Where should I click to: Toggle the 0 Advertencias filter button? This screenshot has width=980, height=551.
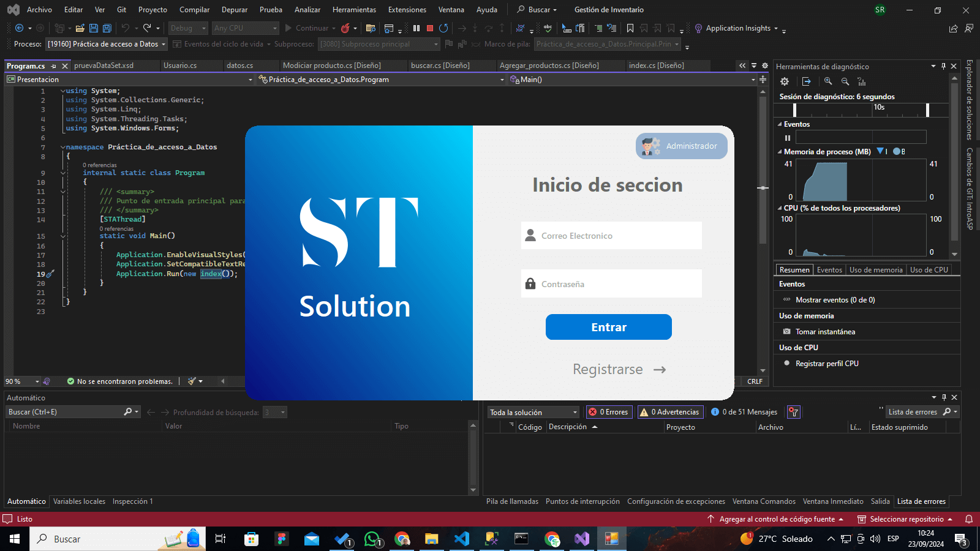[669, 412]
